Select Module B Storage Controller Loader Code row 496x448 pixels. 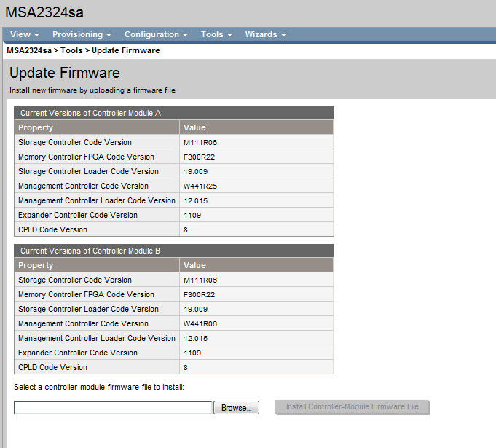[x=174, y=309]
